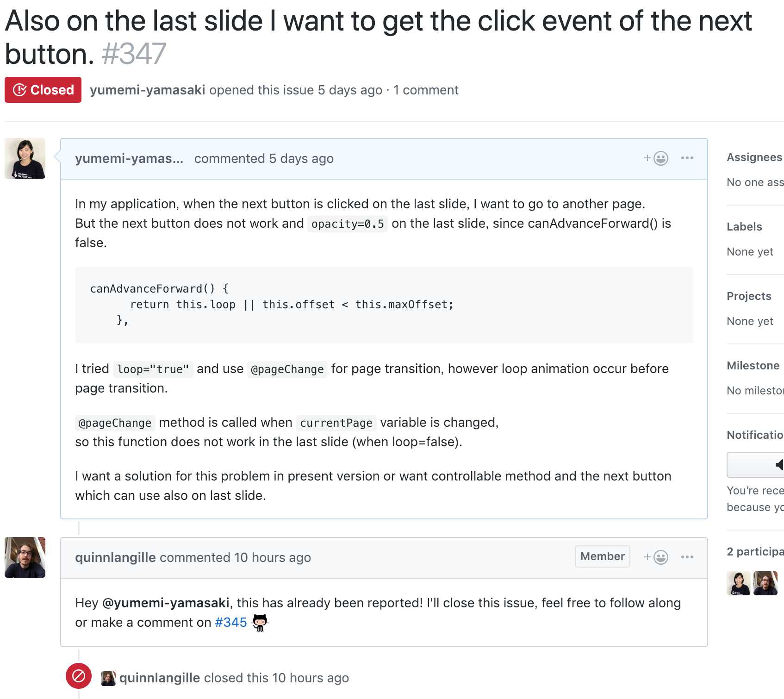Add reaction to yumemi-yamasaki's comment
784x699 pixels.
(656, 158)
